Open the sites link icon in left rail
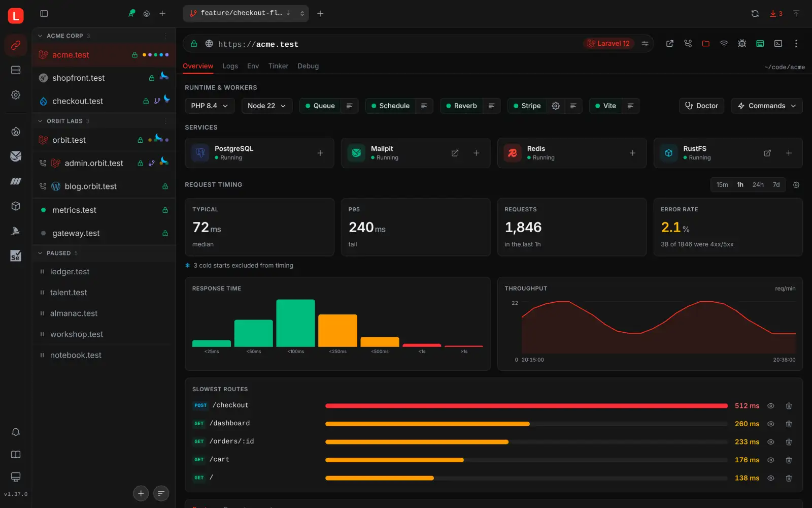This screenshot has width=812, height=508. point(16,45)
